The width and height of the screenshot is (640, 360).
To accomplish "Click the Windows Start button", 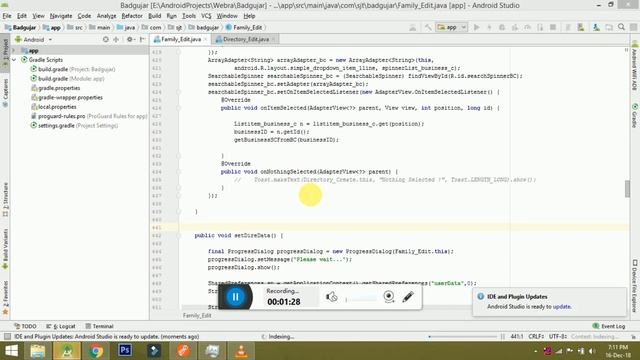I will 11,351.
